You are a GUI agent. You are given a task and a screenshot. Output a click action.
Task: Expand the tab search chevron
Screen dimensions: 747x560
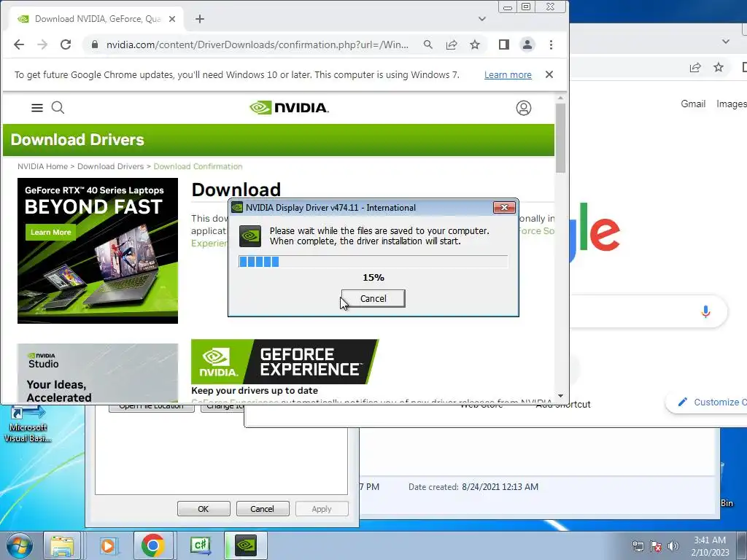point(481,19)
